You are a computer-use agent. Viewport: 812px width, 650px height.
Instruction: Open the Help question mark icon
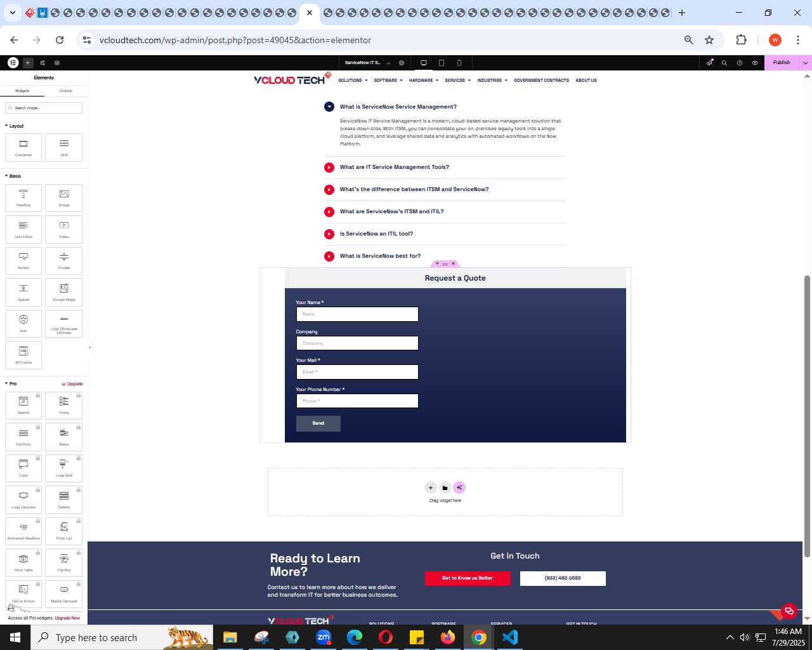tap(740, 63)
